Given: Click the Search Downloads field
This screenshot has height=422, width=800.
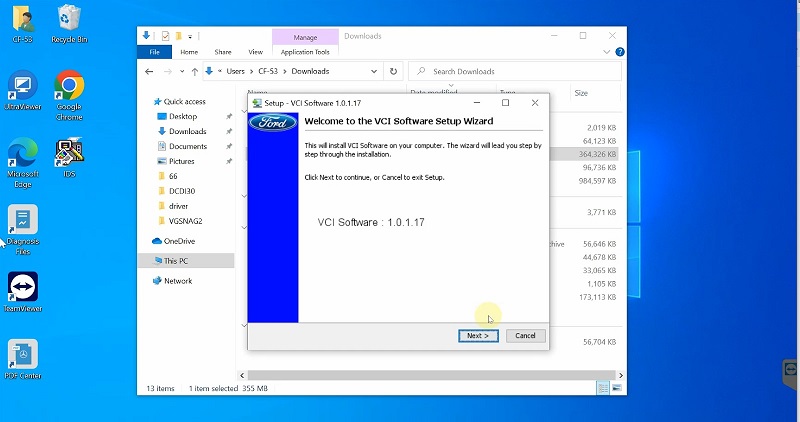Looking at the screenshot, I should point(515,72).
